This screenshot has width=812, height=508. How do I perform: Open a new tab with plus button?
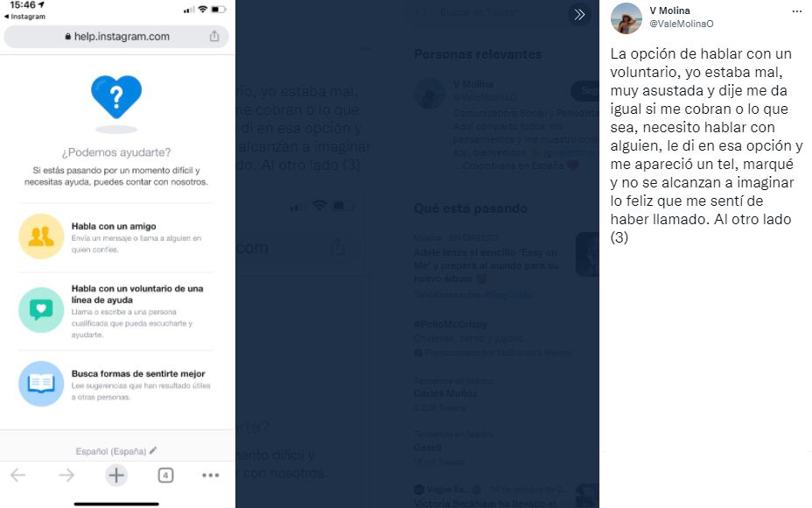click(x=116, y=475)
